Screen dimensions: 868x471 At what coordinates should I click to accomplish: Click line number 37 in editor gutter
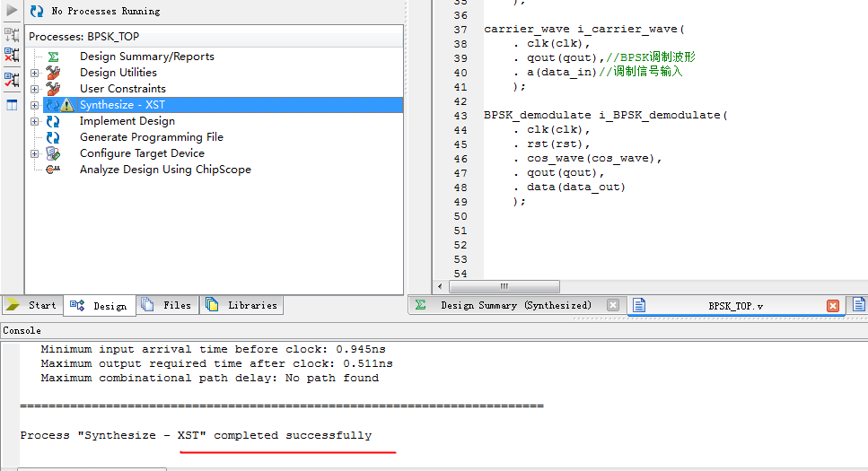click(460, 30)
